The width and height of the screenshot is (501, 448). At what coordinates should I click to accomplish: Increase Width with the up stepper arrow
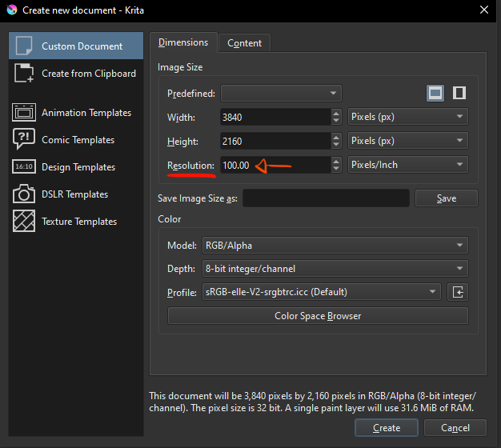tap(336, 113)
